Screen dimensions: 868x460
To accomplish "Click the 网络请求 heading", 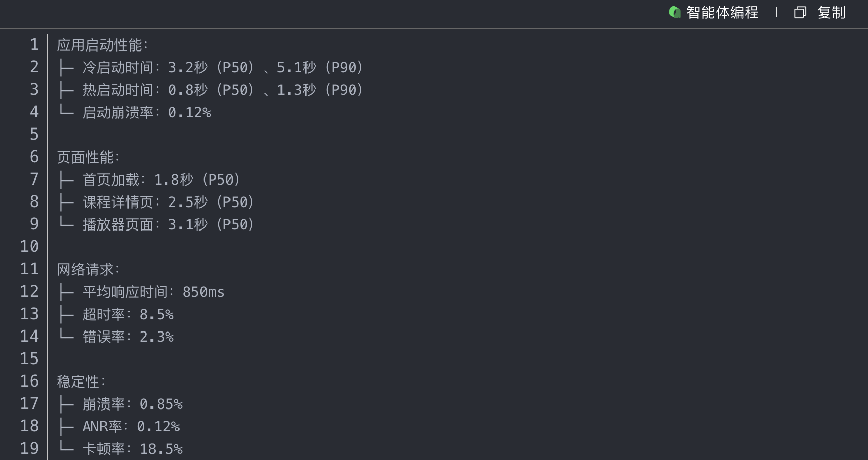I will point(88,269).
